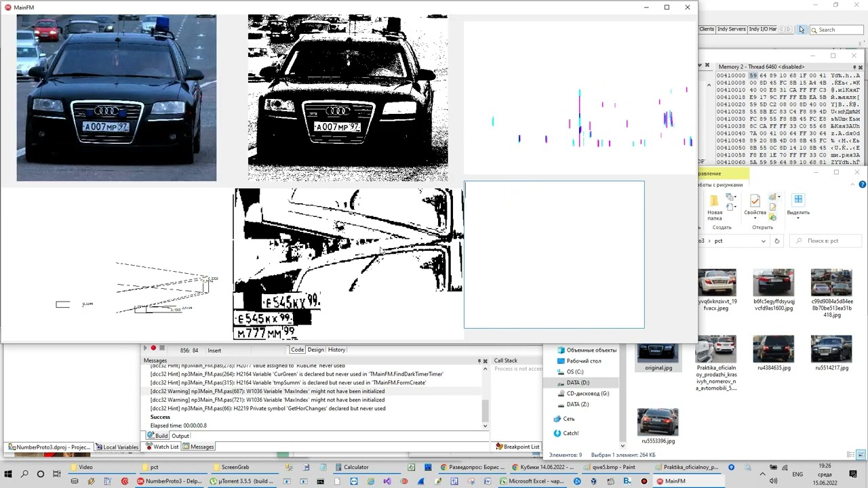Viewport: 868px width, 488px height.
Task: Open the Watch List tab
Action: 163,447
